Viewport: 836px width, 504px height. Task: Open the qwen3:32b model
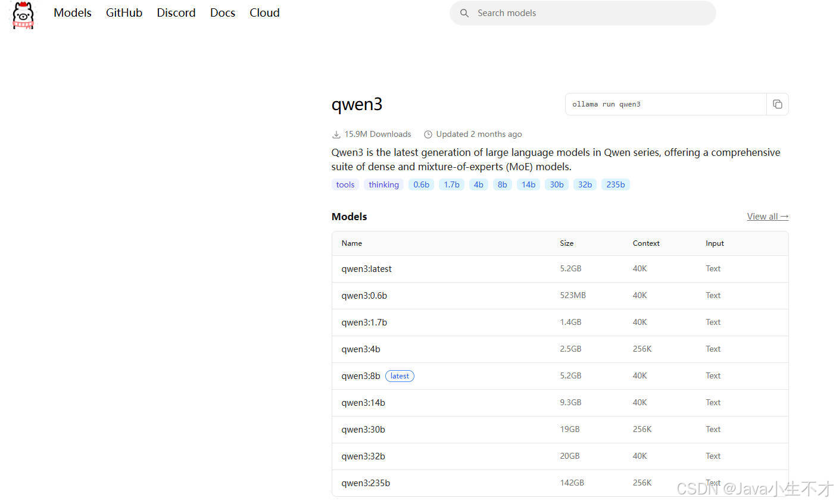(x=363, y=456)
